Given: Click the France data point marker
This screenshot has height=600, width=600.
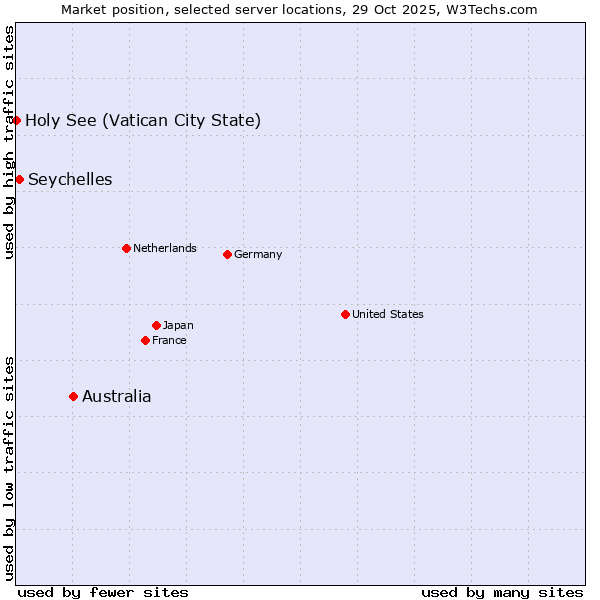Looking at the screenshot, I should click(146, 340).
